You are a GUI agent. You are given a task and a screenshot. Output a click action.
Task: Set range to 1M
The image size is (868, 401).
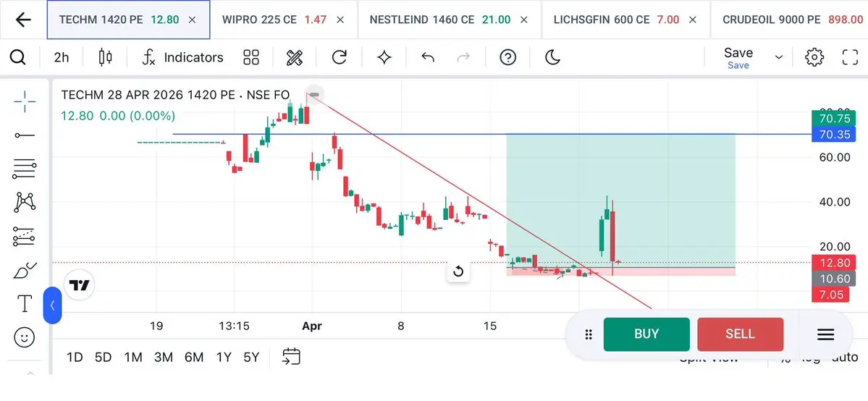point(133,358)
